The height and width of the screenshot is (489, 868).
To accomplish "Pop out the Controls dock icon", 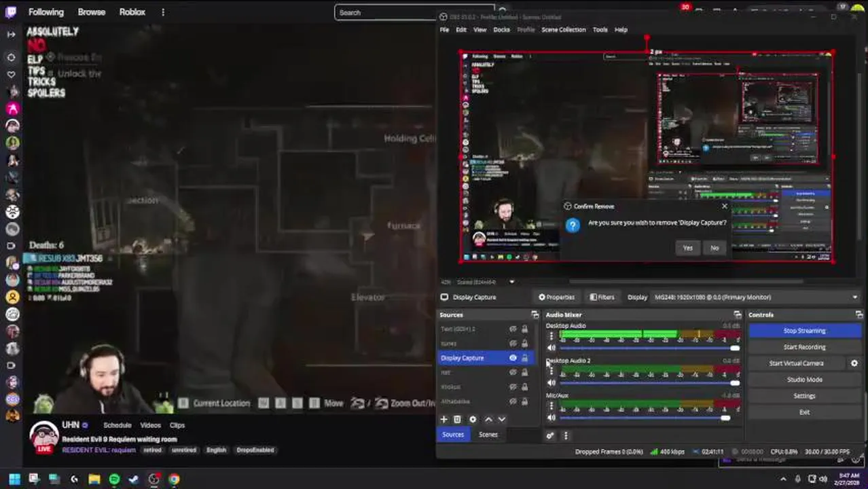I will [859, 315].
